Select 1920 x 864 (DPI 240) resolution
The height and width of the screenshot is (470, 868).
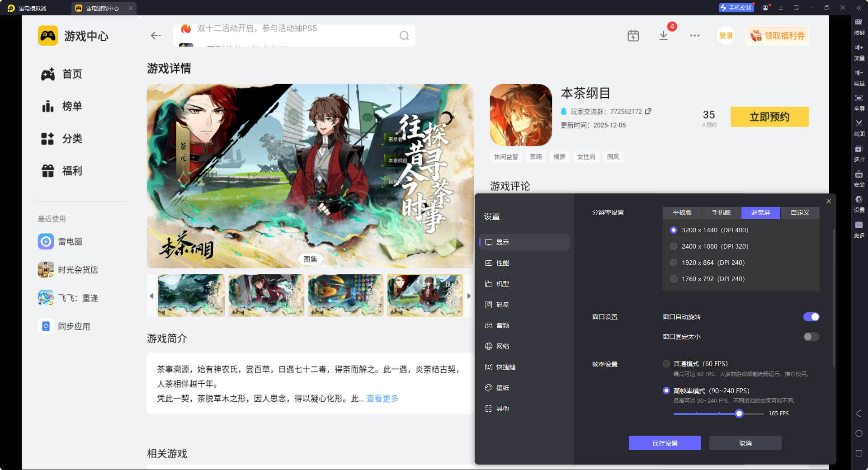[x=674, y=263]
